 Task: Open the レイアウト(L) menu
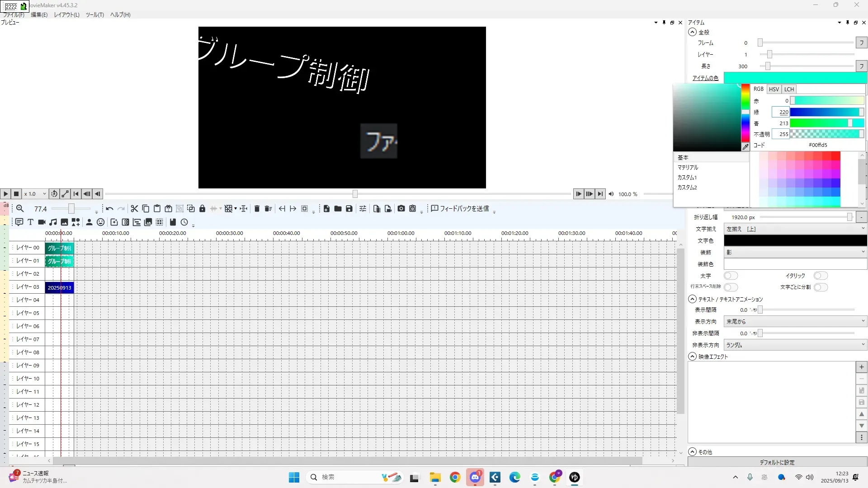click(66, 15)
